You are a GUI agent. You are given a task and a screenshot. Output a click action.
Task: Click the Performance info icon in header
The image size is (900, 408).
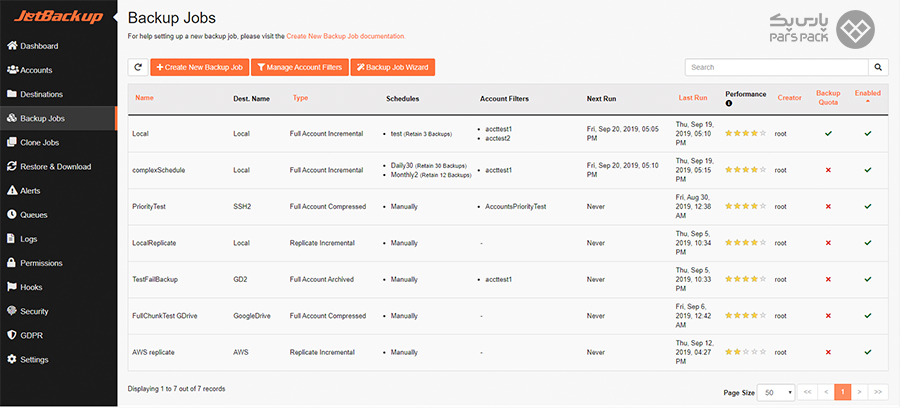729,104
